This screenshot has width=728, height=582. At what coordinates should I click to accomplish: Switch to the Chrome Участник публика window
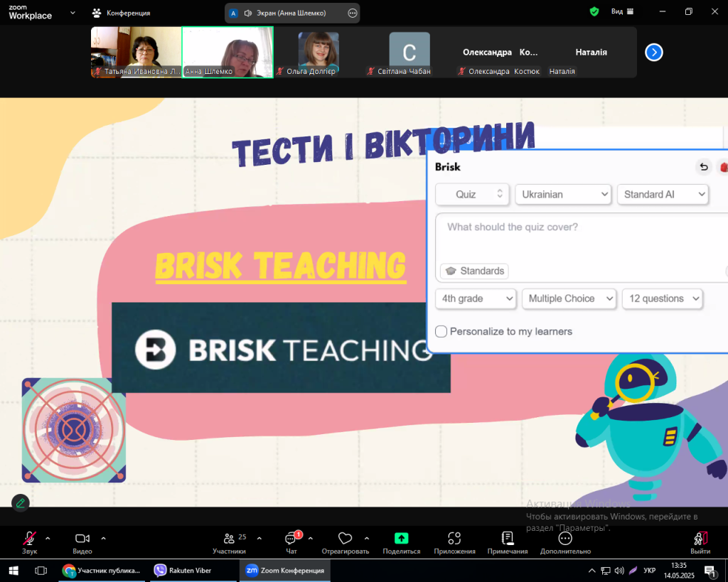point(102,571)
